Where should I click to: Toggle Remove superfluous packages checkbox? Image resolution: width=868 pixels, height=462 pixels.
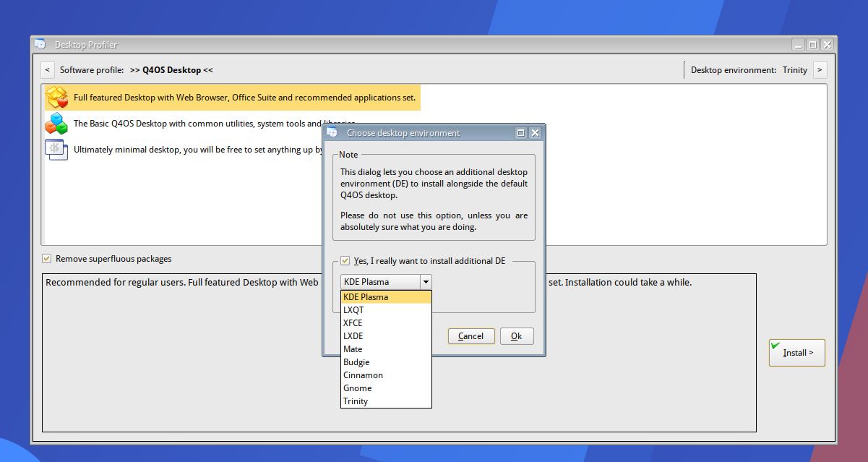[47, 259]
